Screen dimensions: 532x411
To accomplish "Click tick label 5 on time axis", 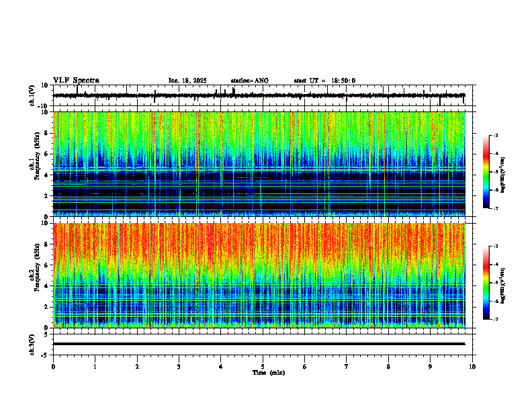I will 263,367.
